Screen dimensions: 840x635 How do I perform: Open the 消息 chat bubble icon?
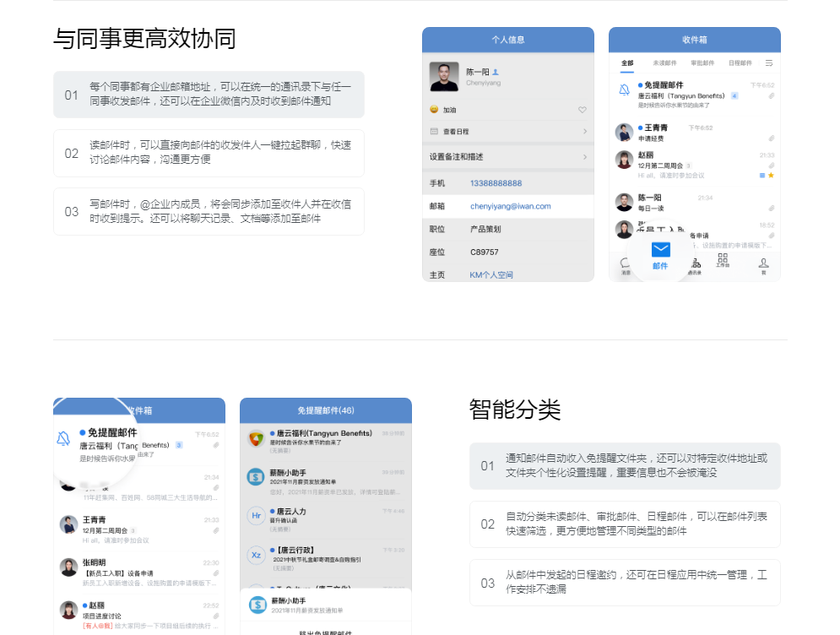(x=624, y=260)
